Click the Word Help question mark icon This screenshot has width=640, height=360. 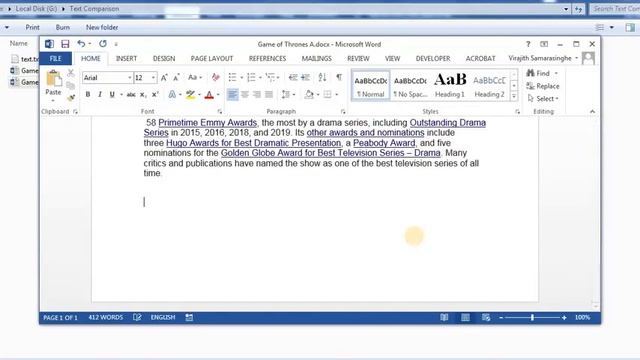coord(528,44)
